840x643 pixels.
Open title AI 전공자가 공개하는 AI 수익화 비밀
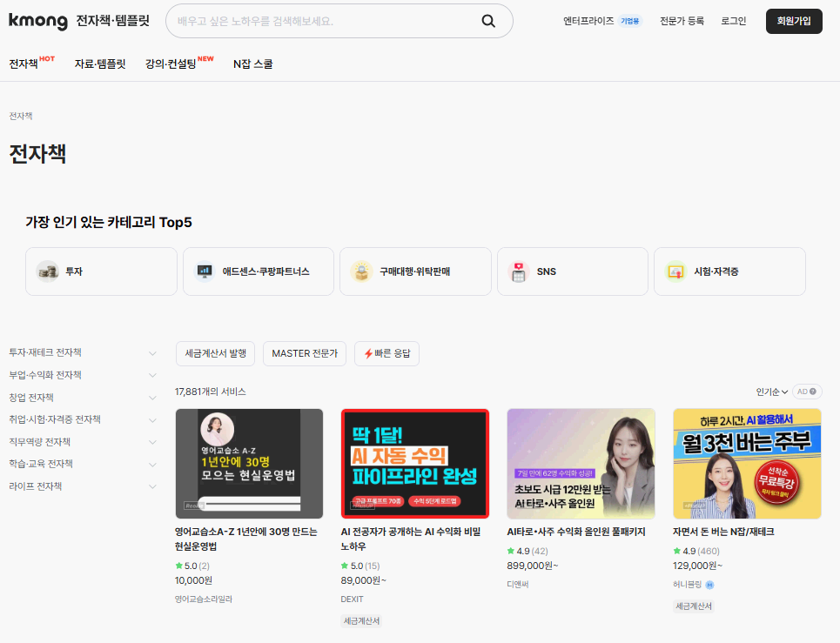411,539
